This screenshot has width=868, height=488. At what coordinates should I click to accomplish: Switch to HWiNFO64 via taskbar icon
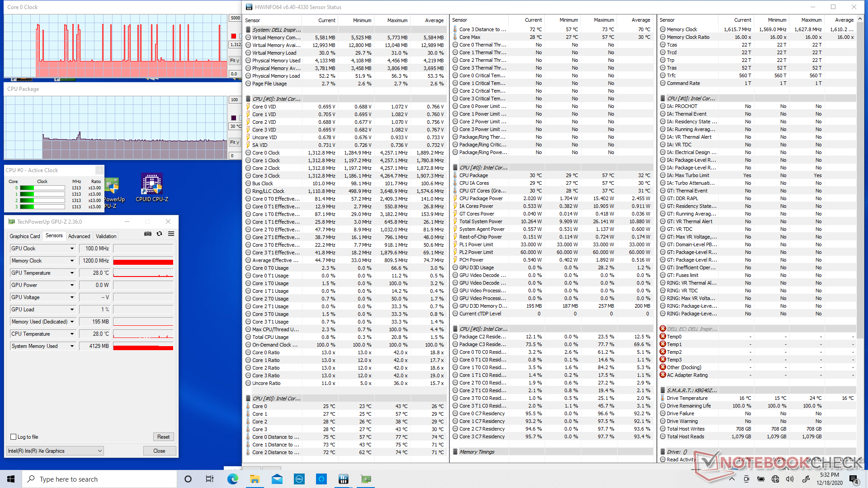pyautogui.click(x=343, y=479)
